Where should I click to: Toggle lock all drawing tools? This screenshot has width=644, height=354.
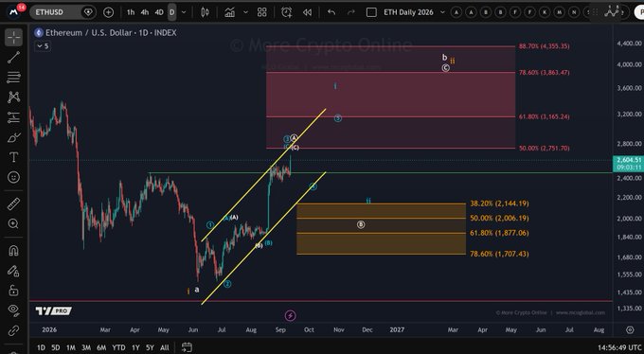click(13, 291)
